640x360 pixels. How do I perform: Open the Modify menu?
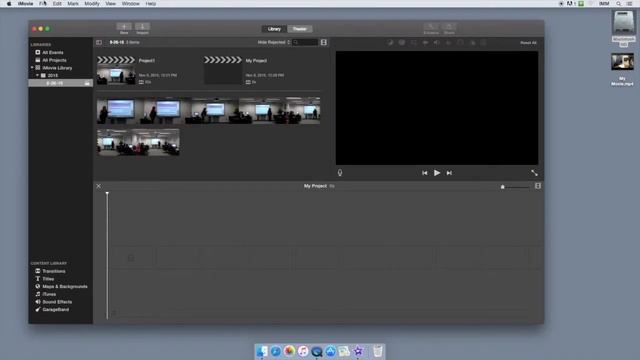92,4
